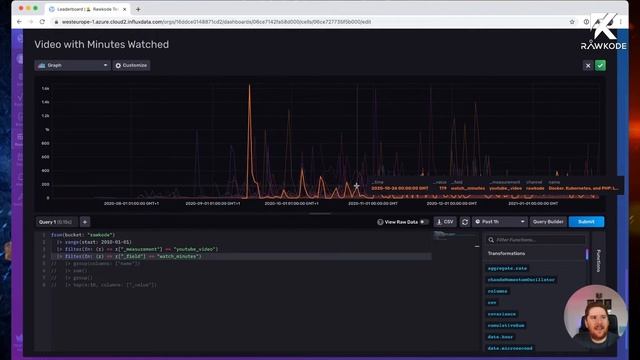
Task: Bookmark the page with the star icon
Action: 572,22
